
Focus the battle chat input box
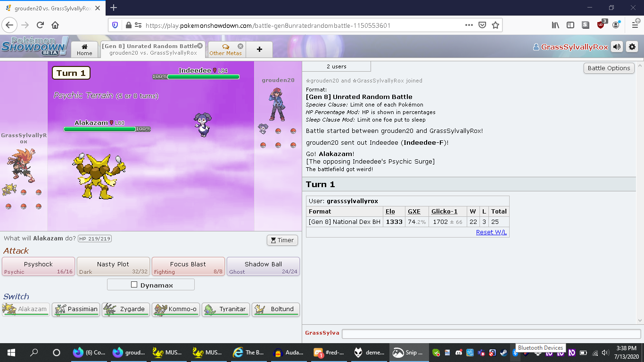(491, 334)
